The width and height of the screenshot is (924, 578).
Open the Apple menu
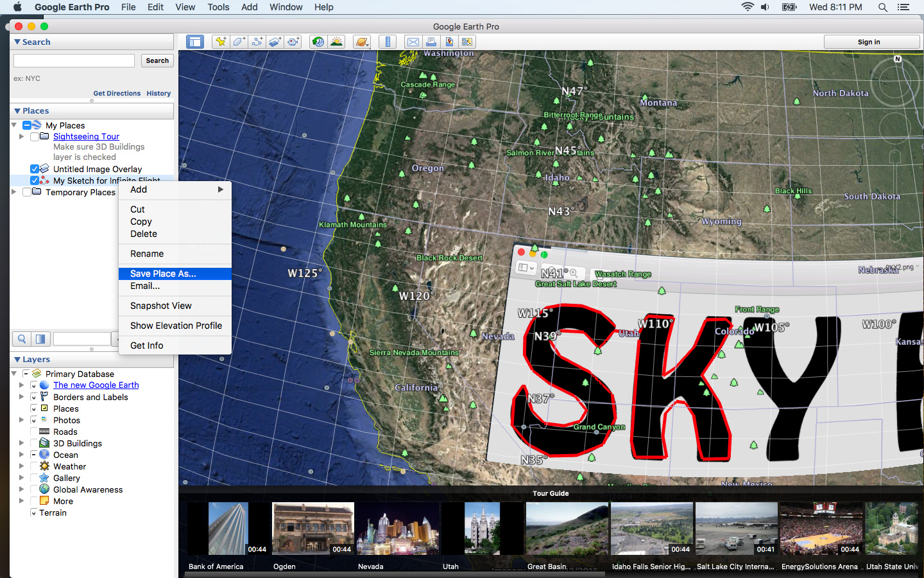tap(17, 7)
